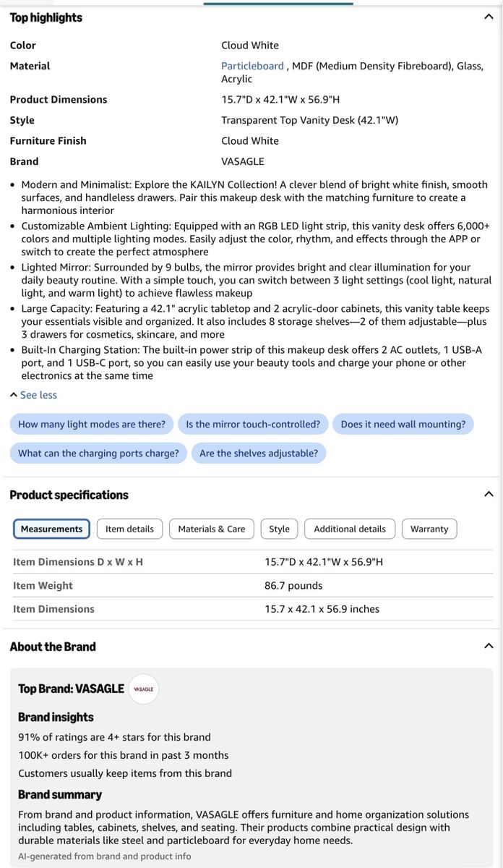Viewport: 503px width, 868px height.
Task: Collapse the Product specifications section chevron
Action: coord(489,494)
